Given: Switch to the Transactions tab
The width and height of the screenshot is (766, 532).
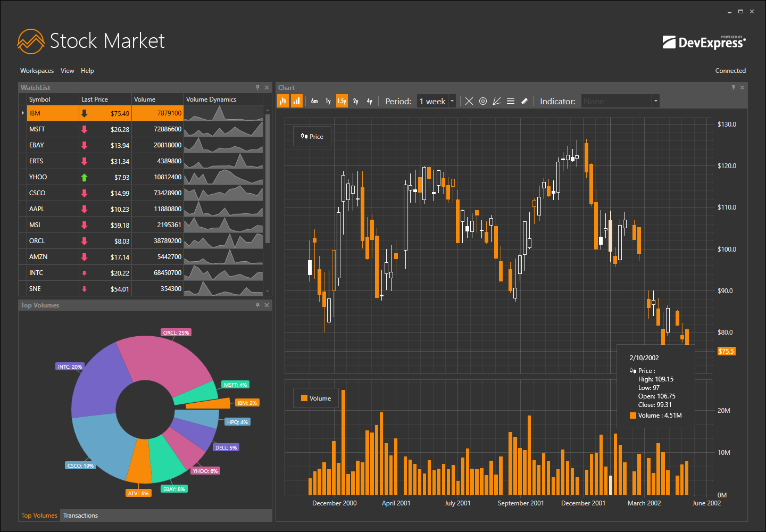Looking at the screenshot, I should [x=80, y=515].
